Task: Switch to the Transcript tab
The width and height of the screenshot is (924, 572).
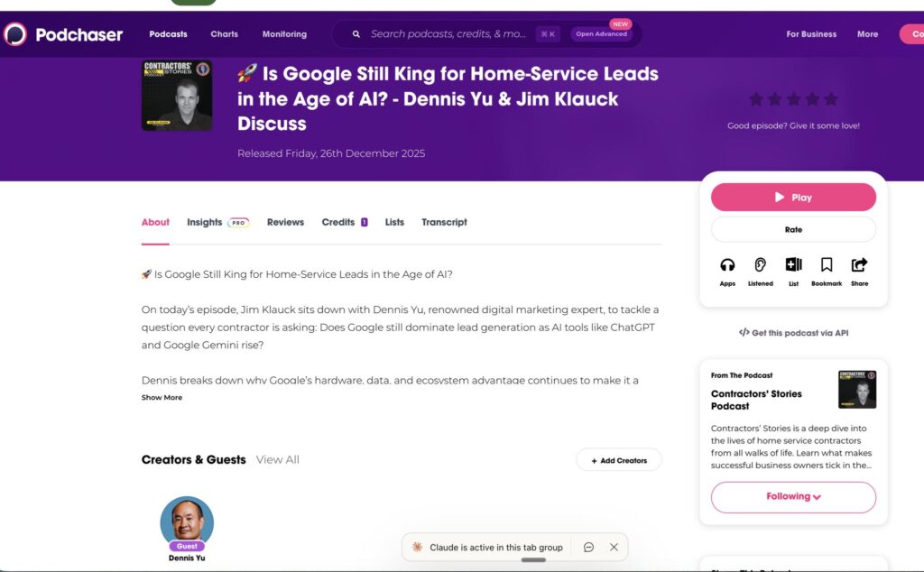Action: click(444, 222)
